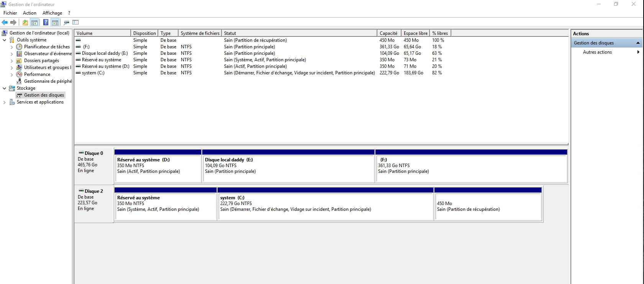Click the Planificateur de tâches clock icon
The image size is (644, 284).
tap(19, 47)
